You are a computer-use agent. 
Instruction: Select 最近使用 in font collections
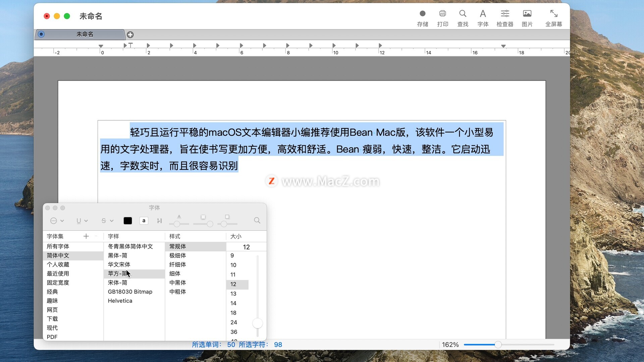(58, 274)
